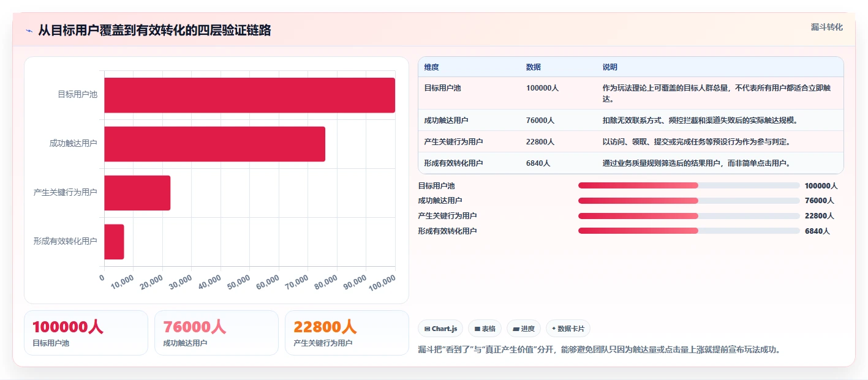Click the 漏斗转化 badge in the header
Viewport: 868px width, 380px height.
click(826, 27)
